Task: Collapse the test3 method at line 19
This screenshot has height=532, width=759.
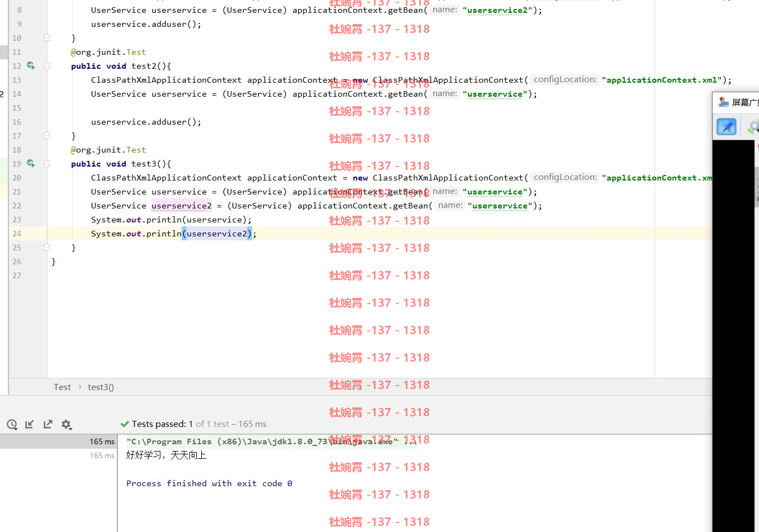Action: pos(47,164)
